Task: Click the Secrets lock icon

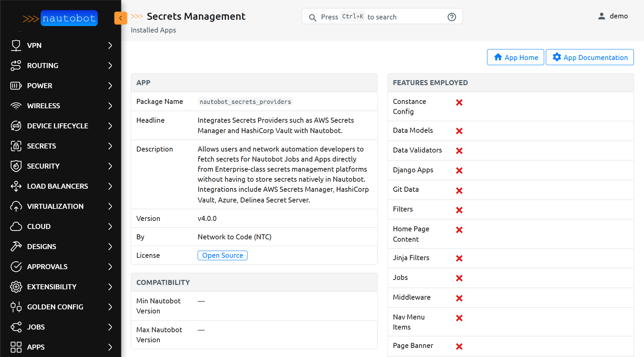Action: point(16,146)
